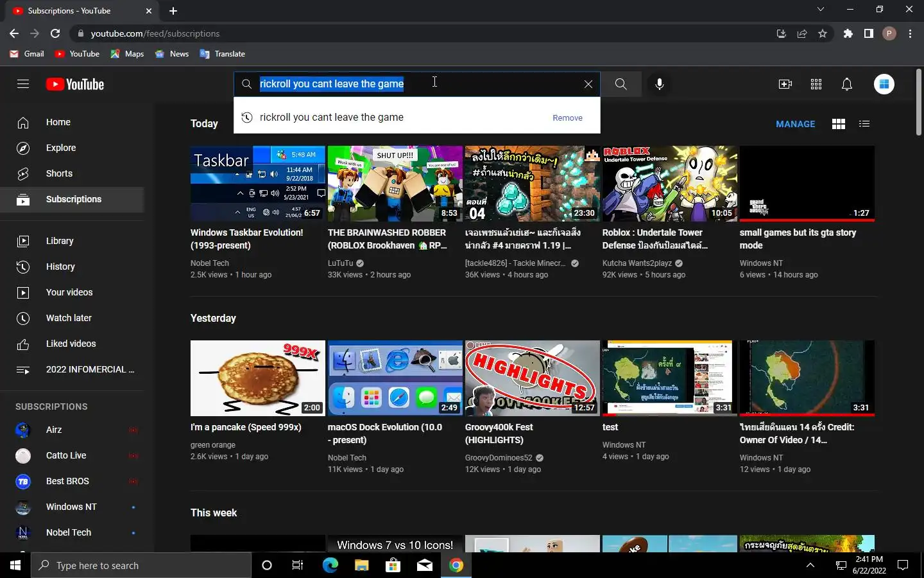Viewport: 924px width, 578px height.
Task: Open Shorts in sidebar
Action: [x=72, y=173]
